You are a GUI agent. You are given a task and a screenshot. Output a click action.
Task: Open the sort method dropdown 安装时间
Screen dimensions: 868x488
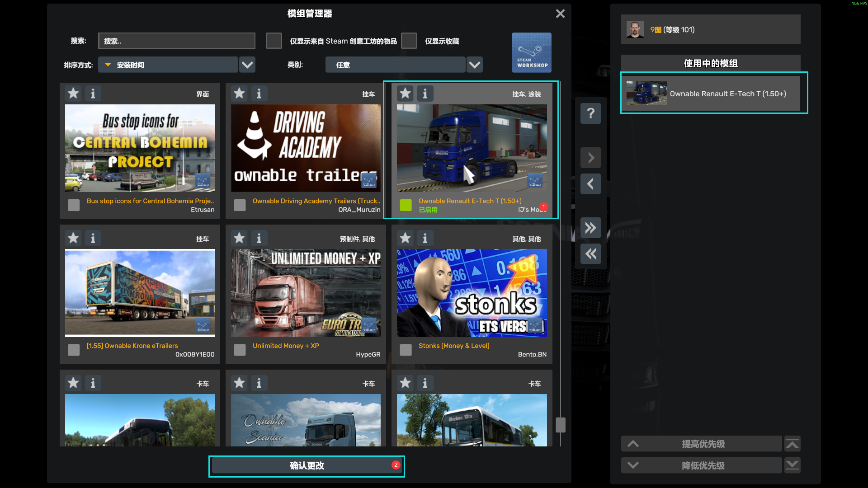tap(168, 65)
